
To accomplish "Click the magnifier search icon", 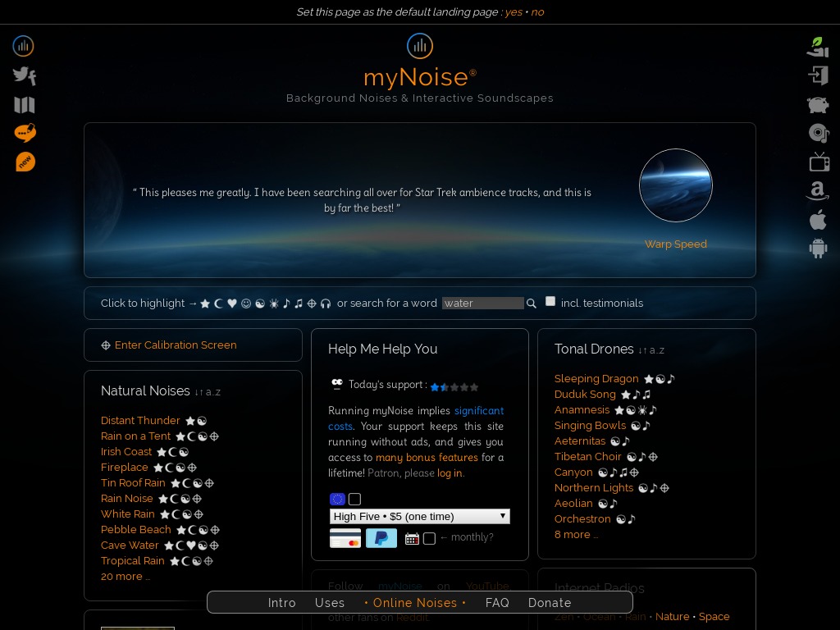I will click(x=532, y=304).
